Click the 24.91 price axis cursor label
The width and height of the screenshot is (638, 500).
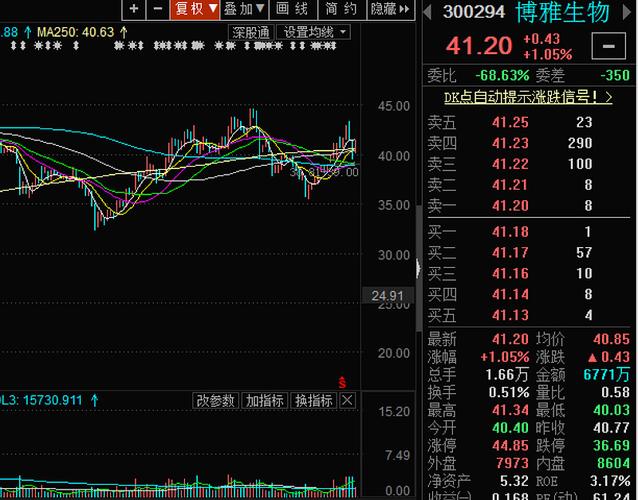(x=387, y=296)
